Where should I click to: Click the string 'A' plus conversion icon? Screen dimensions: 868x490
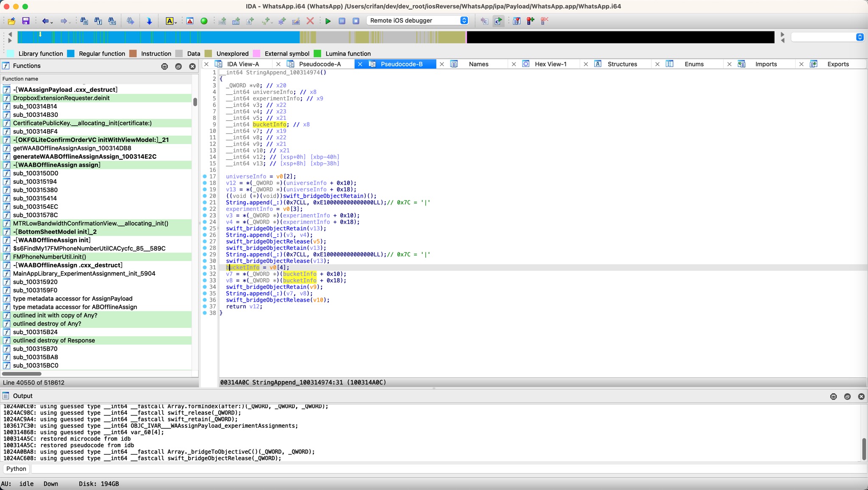point(250,21)
